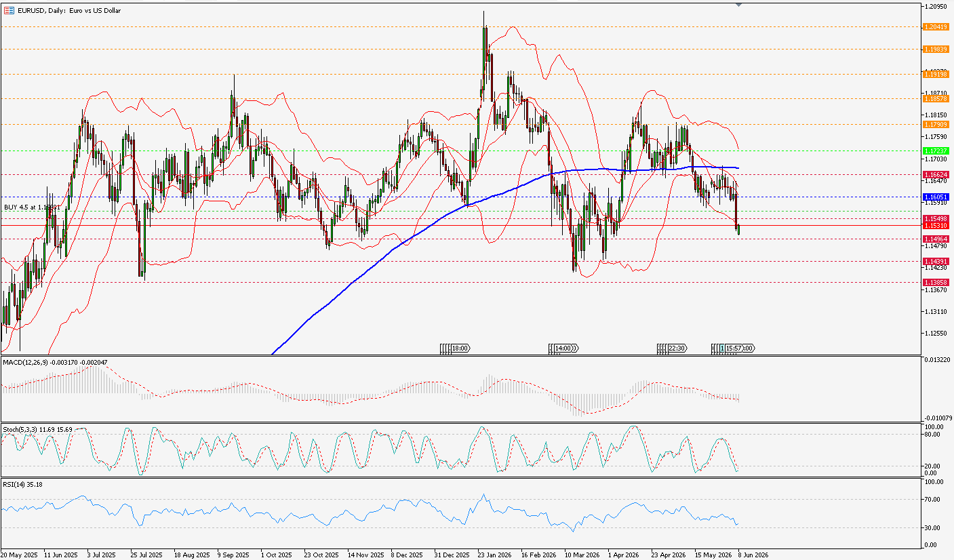Click the 1 Apr 2026 date label

point(622,555)
